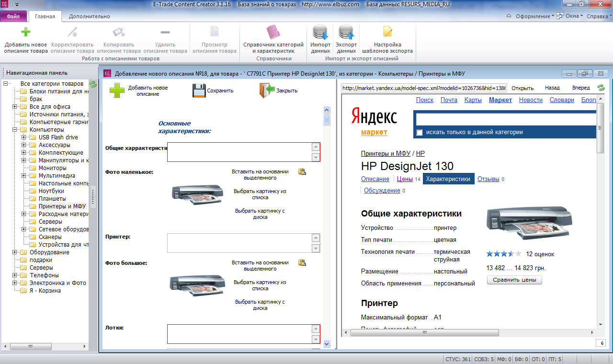
Task: Open the Оформление dropdown menu
Action: click(534, 16)
